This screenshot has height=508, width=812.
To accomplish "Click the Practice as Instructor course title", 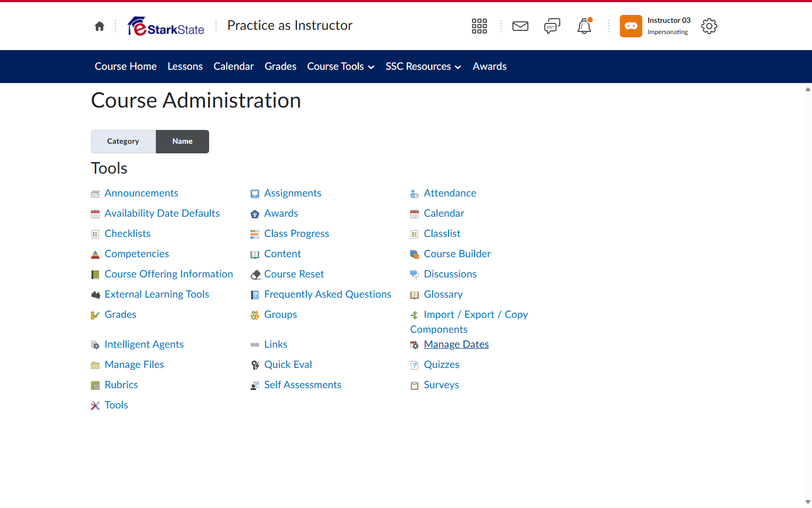I will pyautogui.click(x=290, y=26).
